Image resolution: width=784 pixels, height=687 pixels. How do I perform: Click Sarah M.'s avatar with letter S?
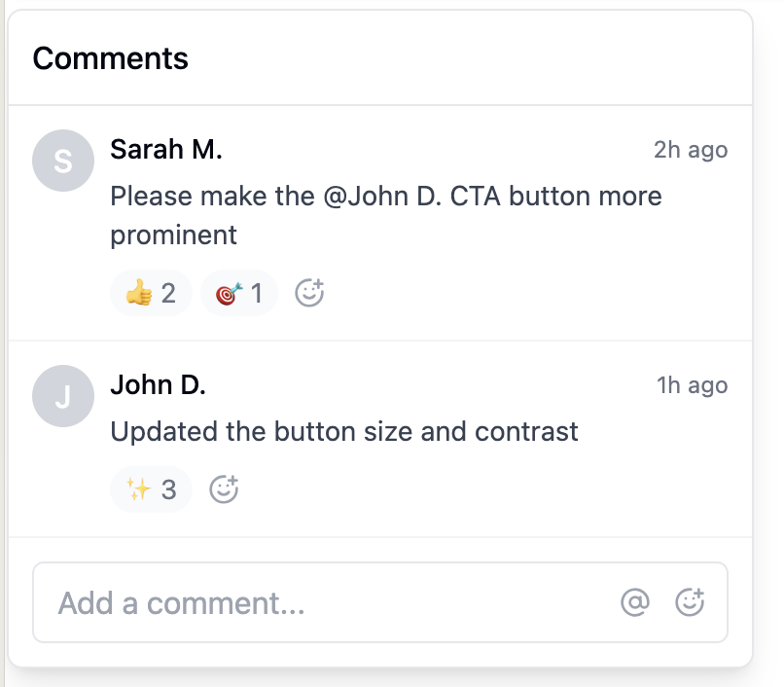point(62,161)
